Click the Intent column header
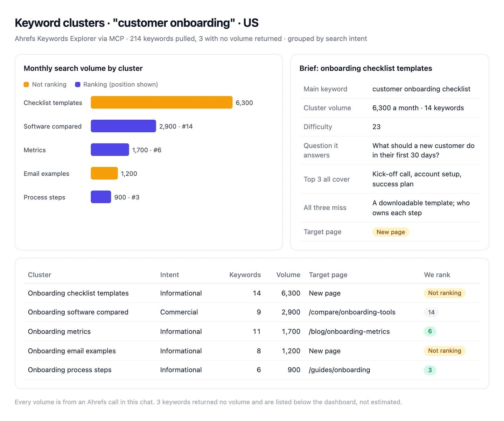This screenshot has width=504, height=421. coord(170,275)
